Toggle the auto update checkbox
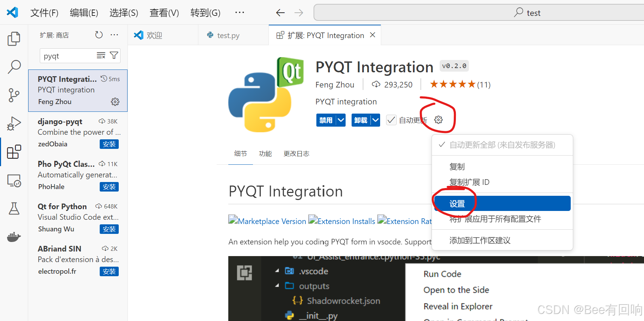644x321 pixels. pyautogui.click(x=391, y=120)
